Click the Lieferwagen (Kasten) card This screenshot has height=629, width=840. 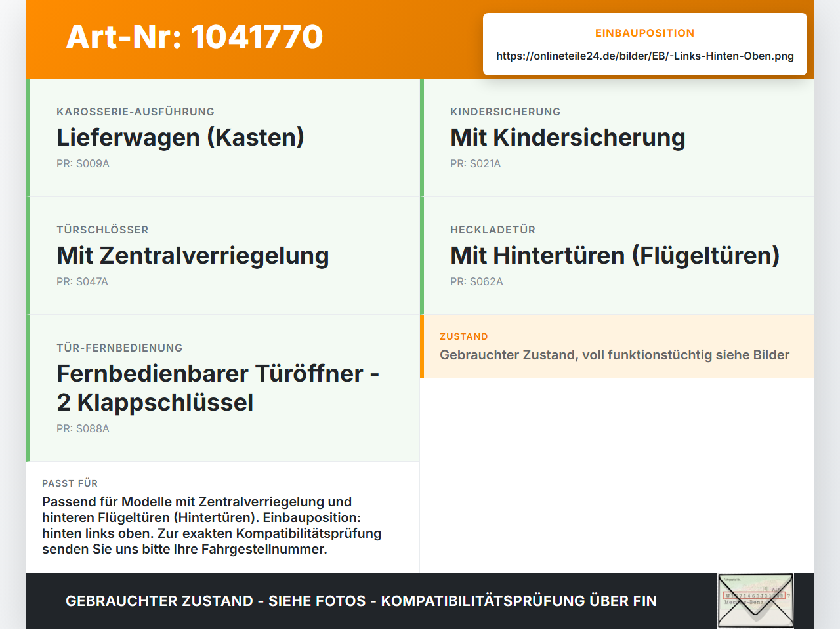(223, 138)
